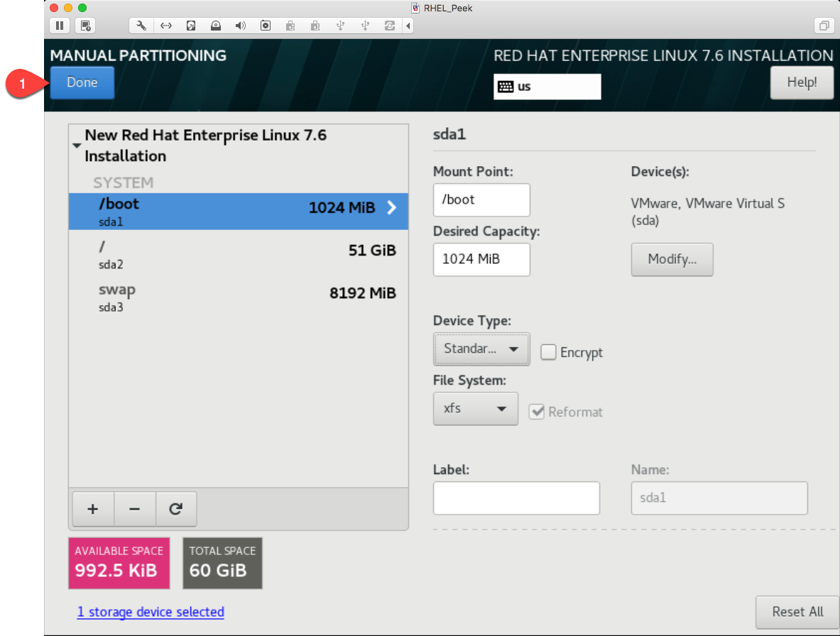The width and height of the screenshot is (840, 636).
Task: Zoom the RHEL_Peek window with green button
Action: point(82,8)
